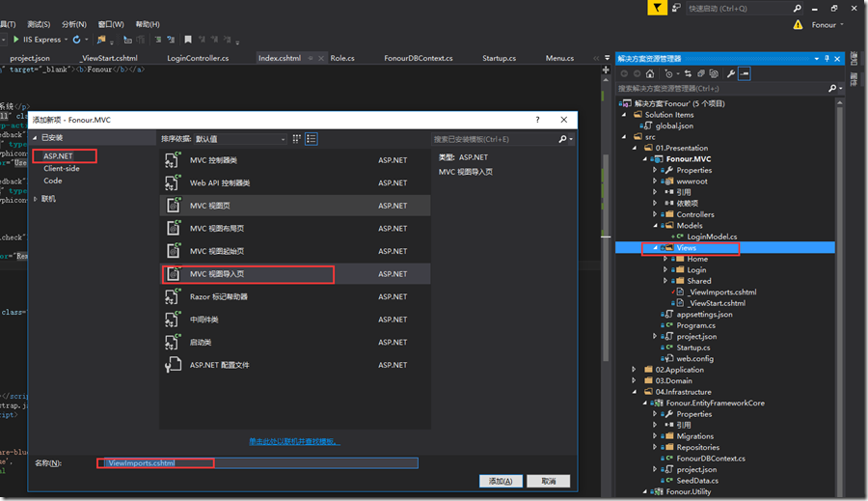Select Razor 标记帮助器 template

295,296
